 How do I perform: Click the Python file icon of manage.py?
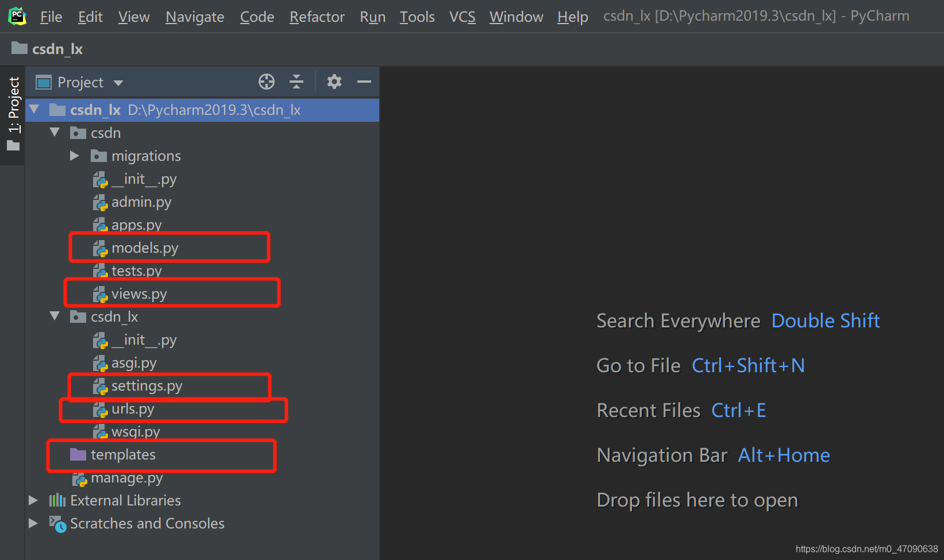80,478
